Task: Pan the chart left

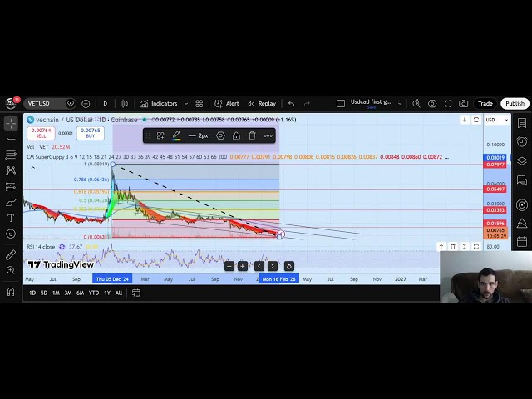Action: [x=259, y=266]
